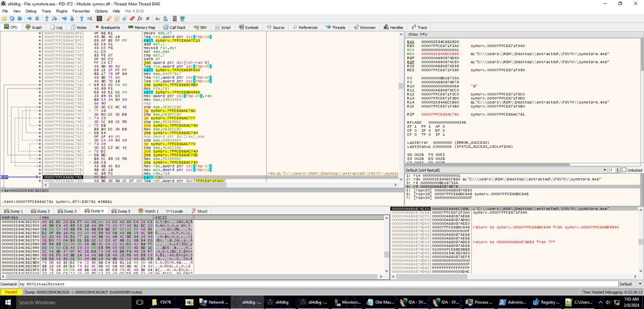Screen dimensions: 644x309
Task: Switch to the Handles tab
Action: click(393, 27)
